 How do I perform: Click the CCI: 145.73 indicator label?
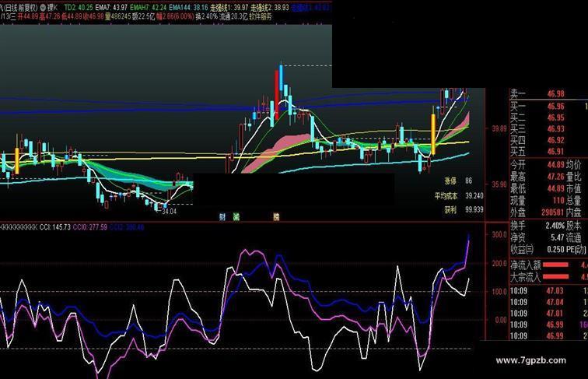pos(55,227)
